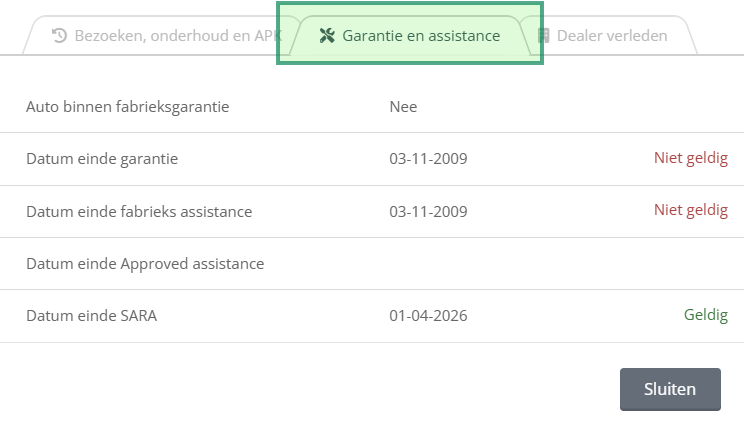Click Niet geldig status for einde garantie
The width and height of the screenshot is (744, 431).
(691, 158)
